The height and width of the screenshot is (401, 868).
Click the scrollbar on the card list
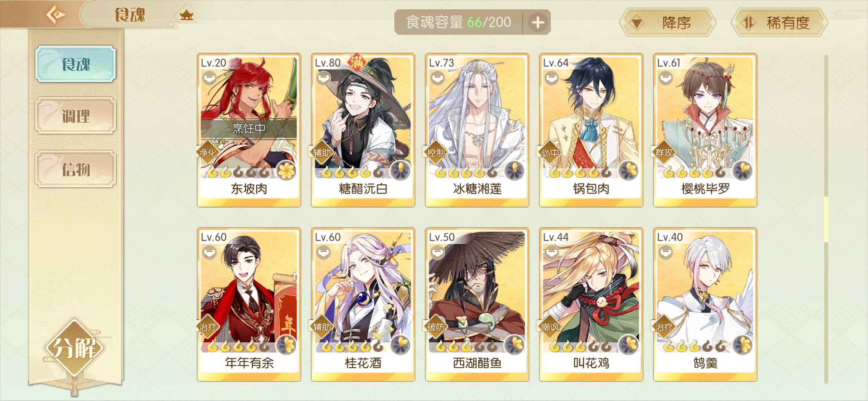[826, 219]
